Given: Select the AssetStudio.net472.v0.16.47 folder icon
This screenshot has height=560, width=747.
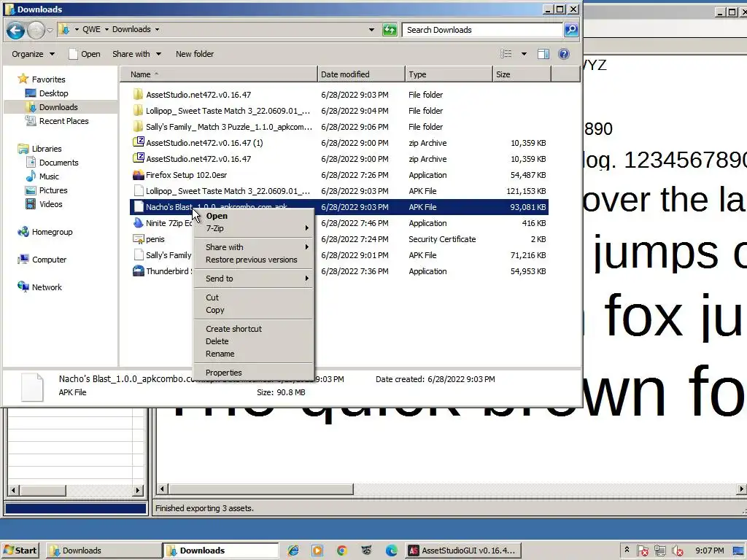Looking at the screenshot, I should point(138,94).
